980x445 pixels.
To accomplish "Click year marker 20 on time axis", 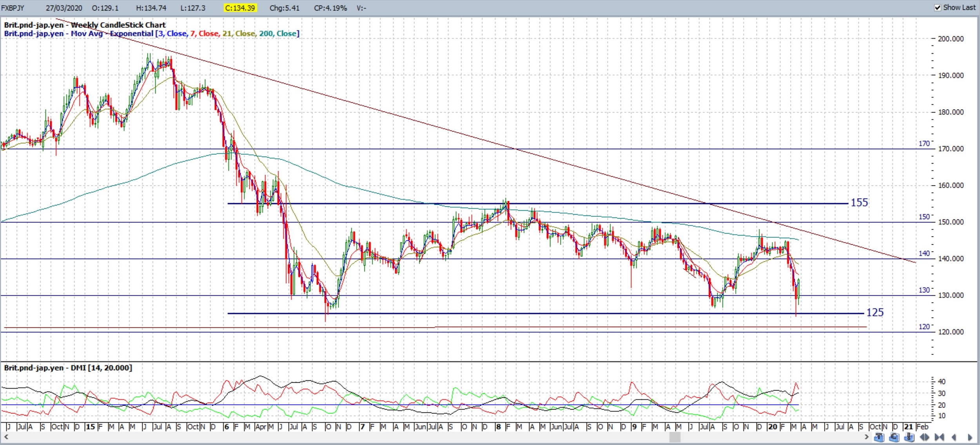I will (773, 427).
